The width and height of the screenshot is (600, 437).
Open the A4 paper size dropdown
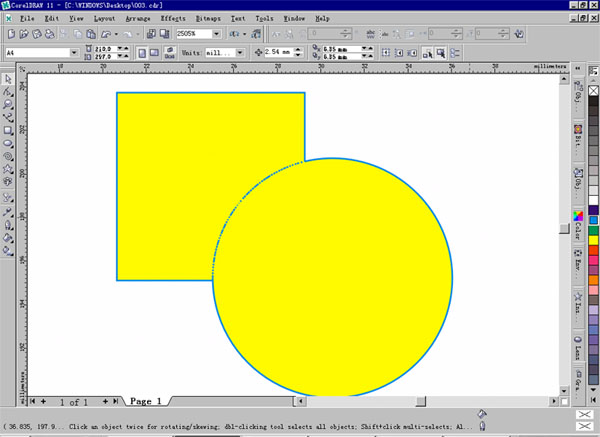(74, 52)
